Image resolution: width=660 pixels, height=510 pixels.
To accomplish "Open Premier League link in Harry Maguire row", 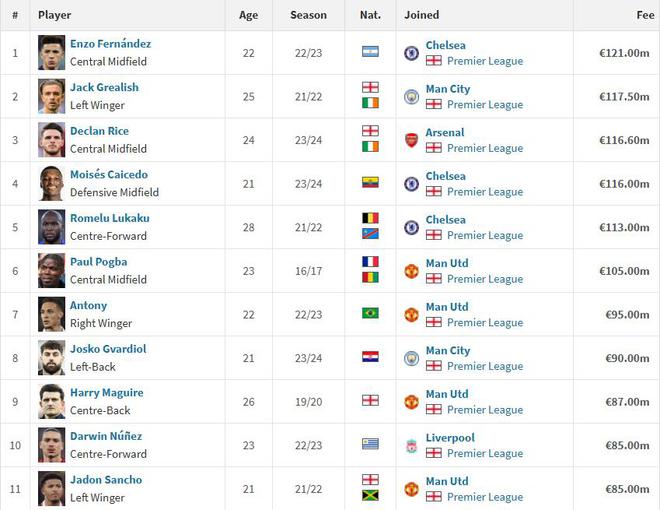I will pyautogui.click(x=485, y=410).
